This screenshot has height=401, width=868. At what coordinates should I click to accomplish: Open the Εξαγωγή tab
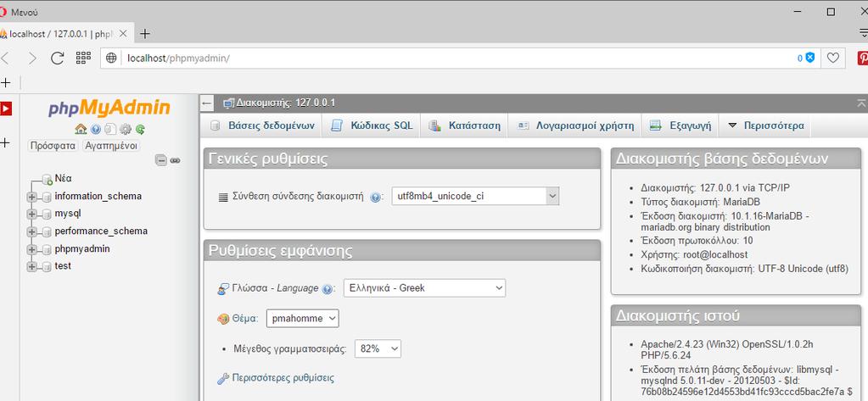680,125
